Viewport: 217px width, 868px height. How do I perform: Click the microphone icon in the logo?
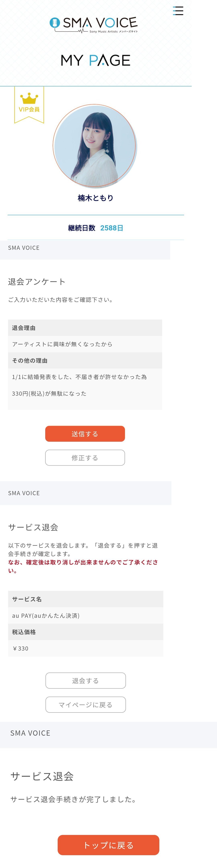[x=55, y=23]
